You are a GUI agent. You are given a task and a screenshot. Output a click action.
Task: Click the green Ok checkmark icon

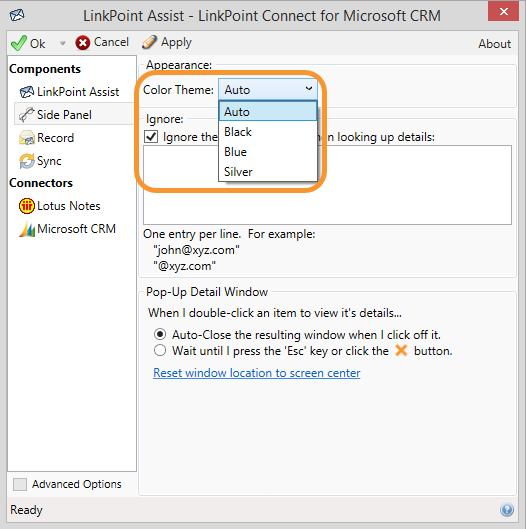point(19,43)
